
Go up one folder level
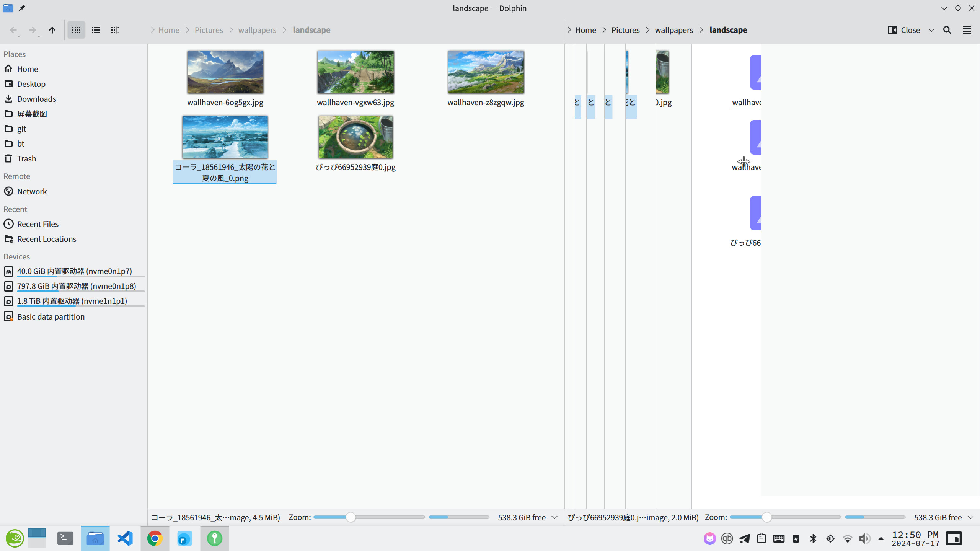click(52, 30)
